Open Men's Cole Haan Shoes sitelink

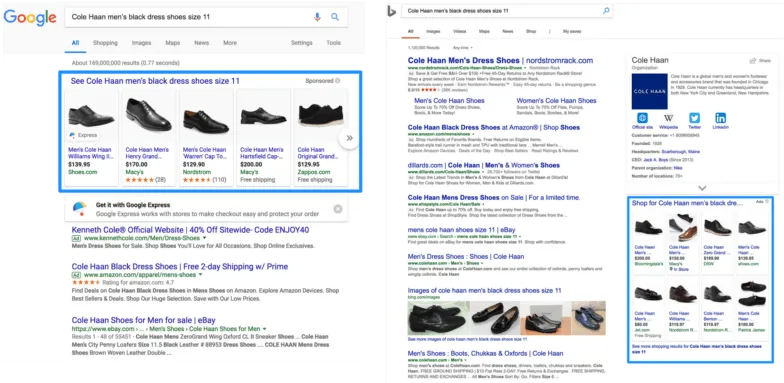pyautogui.click(x=449, y=100)
